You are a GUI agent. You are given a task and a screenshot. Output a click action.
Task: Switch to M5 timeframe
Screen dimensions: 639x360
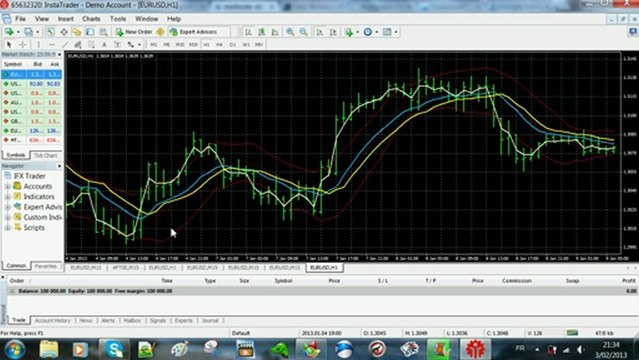tap(166, 44)
